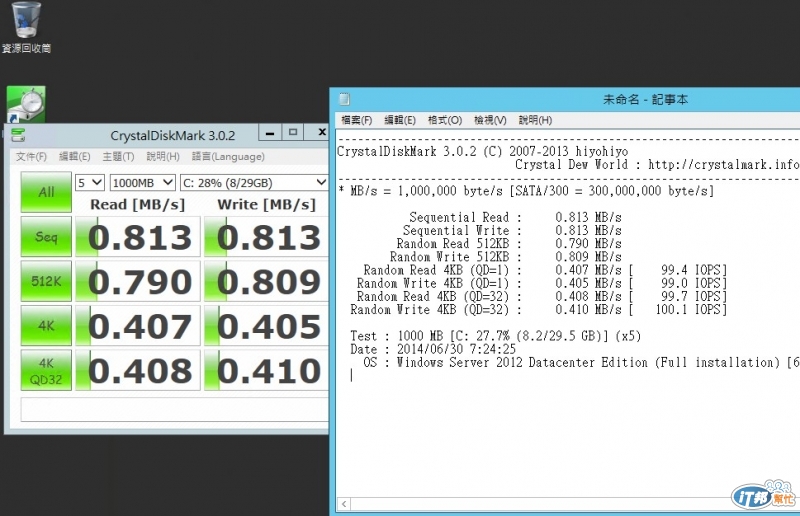
Task: Open CrystalDiskMark 文件(F) menu
Action: pos(31,156)
